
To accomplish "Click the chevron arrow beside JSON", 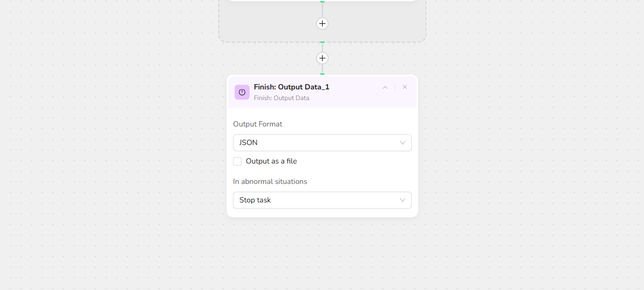I will click(x=402, y=143).
